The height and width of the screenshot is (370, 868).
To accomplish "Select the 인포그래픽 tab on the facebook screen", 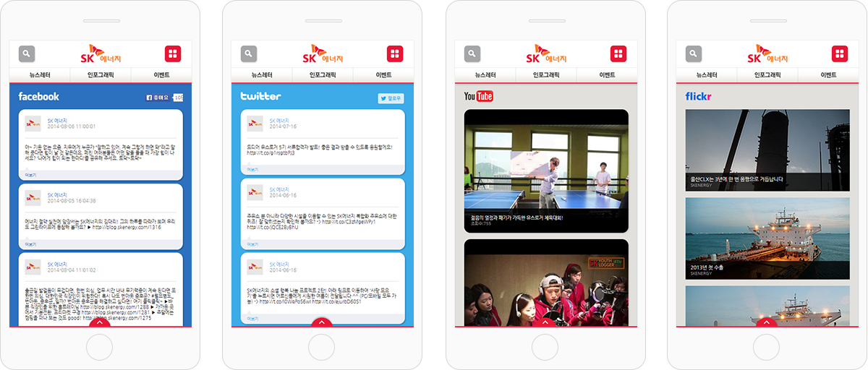I will tap(100, 75).
